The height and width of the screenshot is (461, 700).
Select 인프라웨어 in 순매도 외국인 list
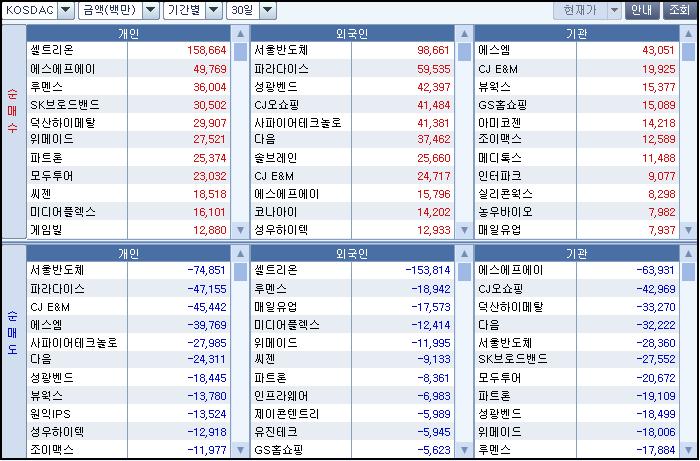pyautogui.click(x=281, y=396)
